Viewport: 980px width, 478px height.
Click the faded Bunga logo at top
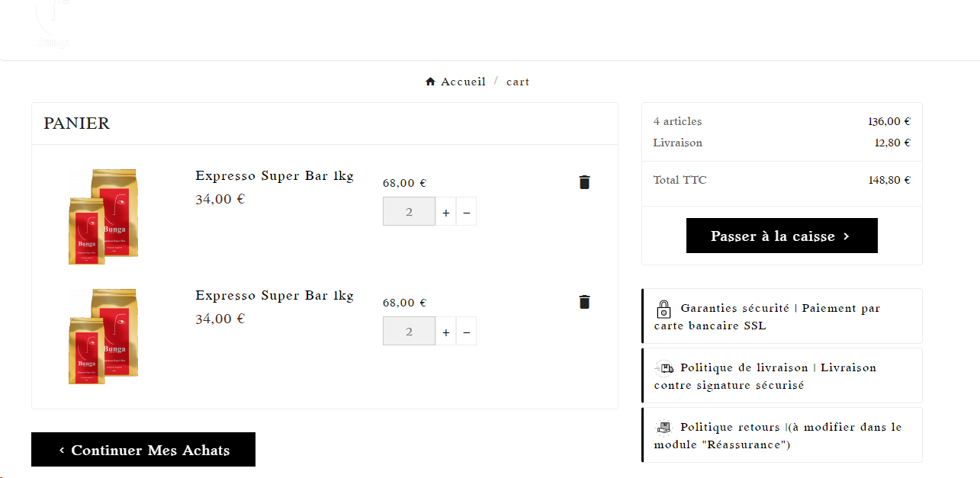53,27
